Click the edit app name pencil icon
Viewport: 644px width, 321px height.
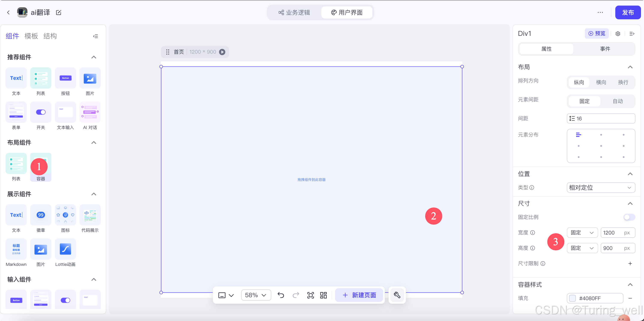pos(59,12)
